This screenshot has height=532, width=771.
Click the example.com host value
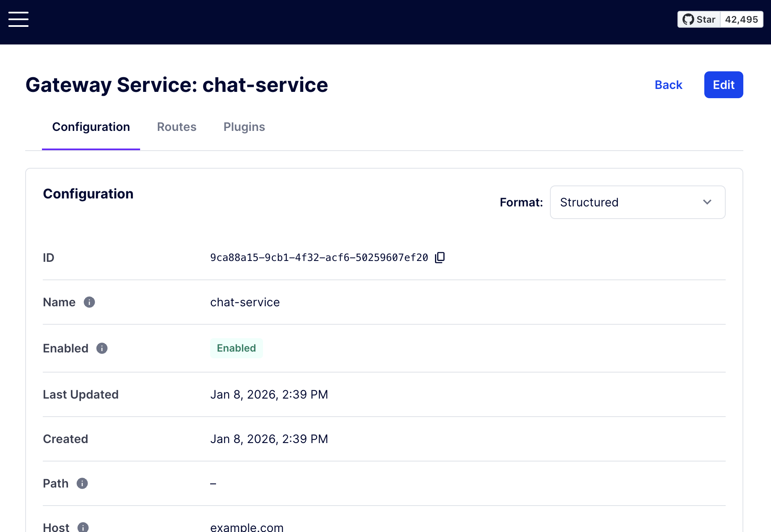tap(247, 527)
